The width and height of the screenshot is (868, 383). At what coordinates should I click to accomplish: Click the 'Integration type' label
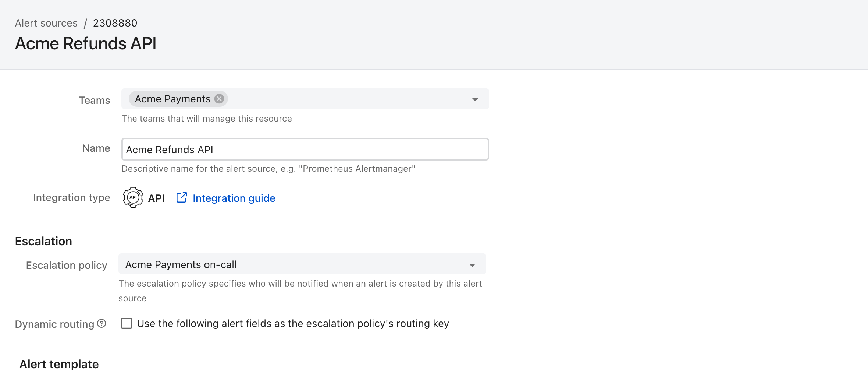[x=72, y=198]
